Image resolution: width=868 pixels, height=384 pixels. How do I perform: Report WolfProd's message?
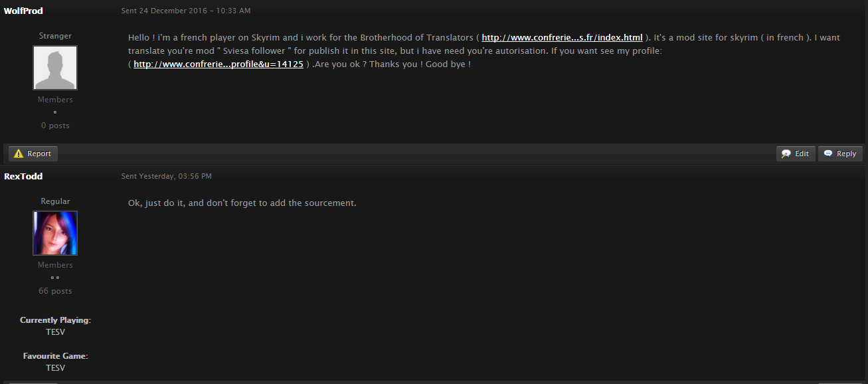tap(33, 153)
